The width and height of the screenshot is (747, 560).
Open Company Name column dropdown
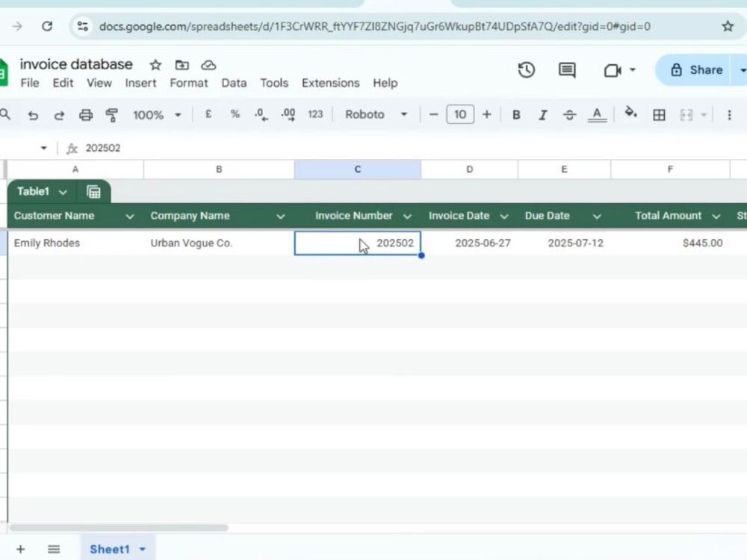(x=281, y=217)
